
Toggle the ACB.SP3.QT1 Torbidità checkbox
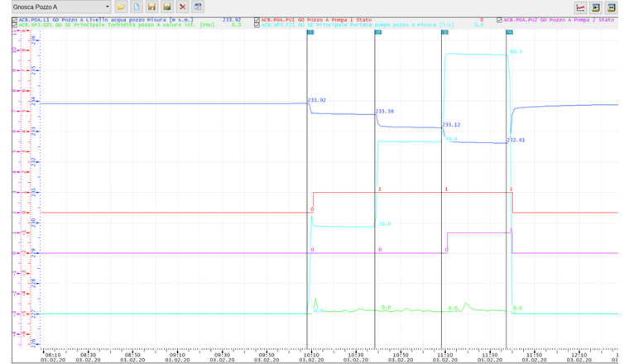(x=15, y=25)
